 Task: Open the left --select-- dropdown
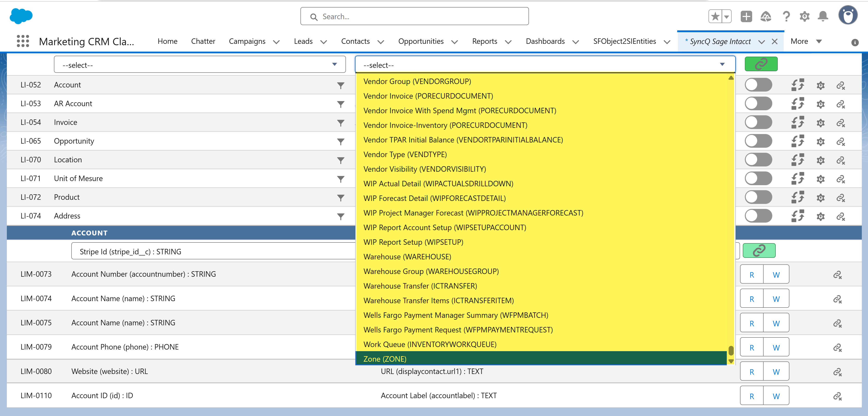200,64
